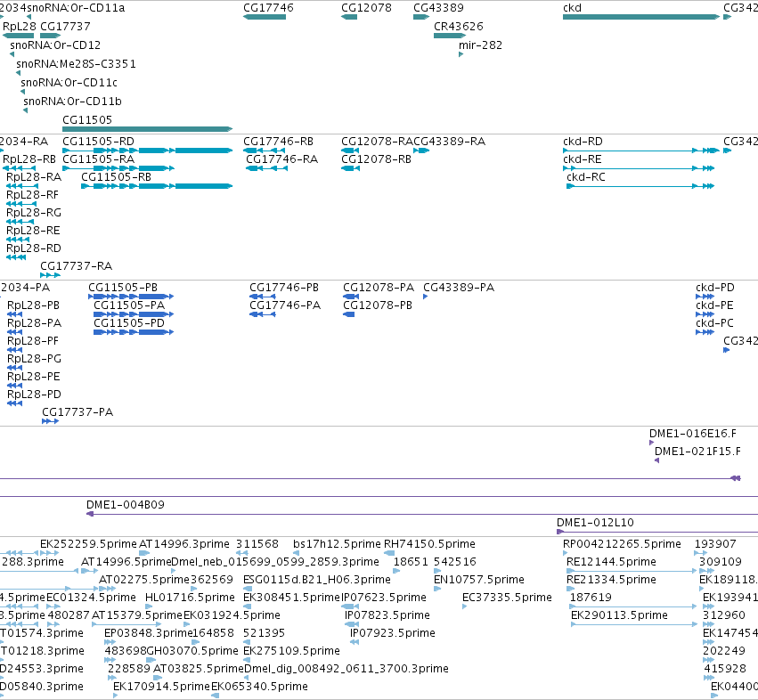Image resolution: width=758 pixels, height=700 pixels.
Task: Select BAC clone DME1-016E16.F
Action: click(x=693, y=433)
